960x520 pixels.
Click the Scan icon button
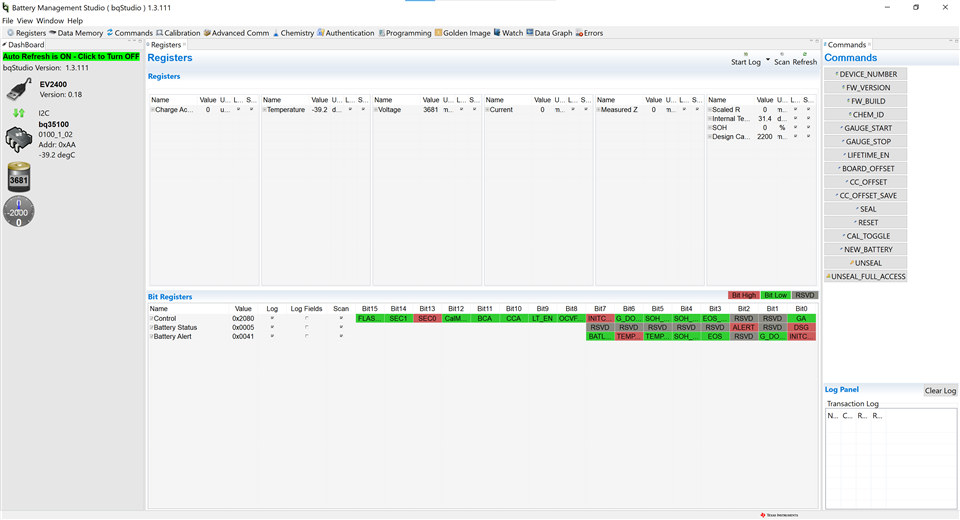[x=782, y=59]
